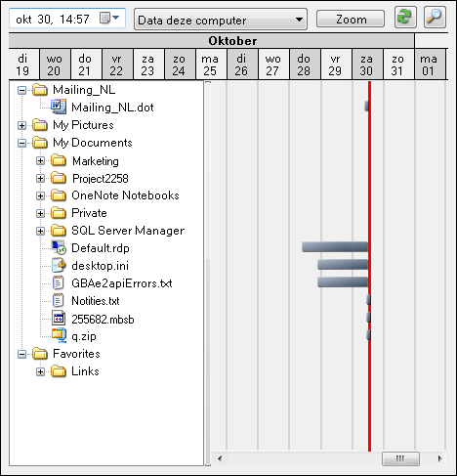Click the green refresh arrows icon
The height and width of the screenshot is (476, 457).
(x=405, y=17)
